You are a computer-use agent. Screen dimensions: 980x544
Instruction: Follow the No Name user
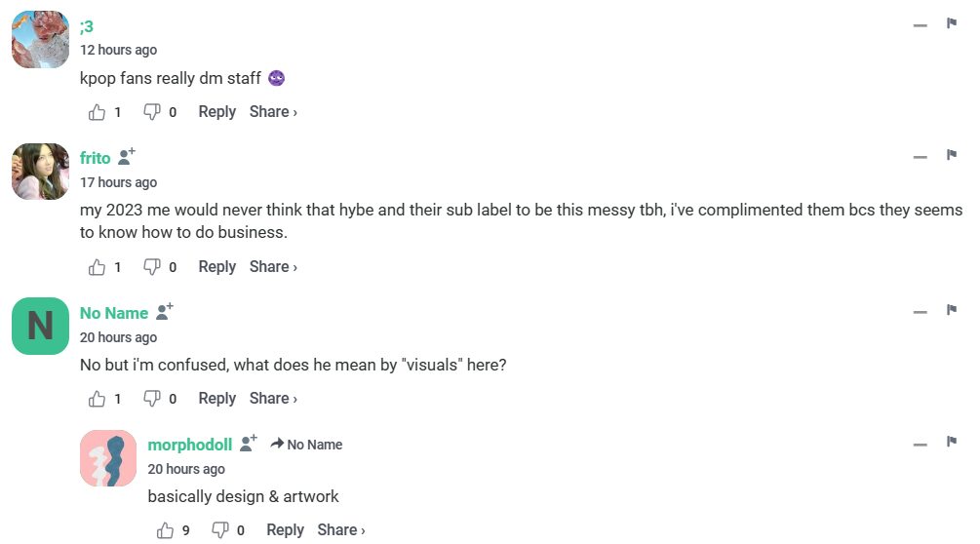(x=165, y=312)
